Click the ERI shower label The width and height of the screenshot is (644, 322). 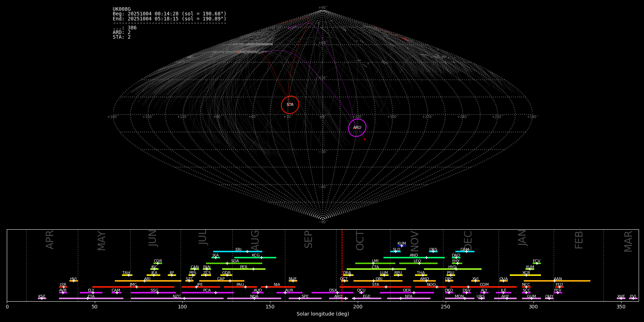pyautogui.click(x=239, y=250)
